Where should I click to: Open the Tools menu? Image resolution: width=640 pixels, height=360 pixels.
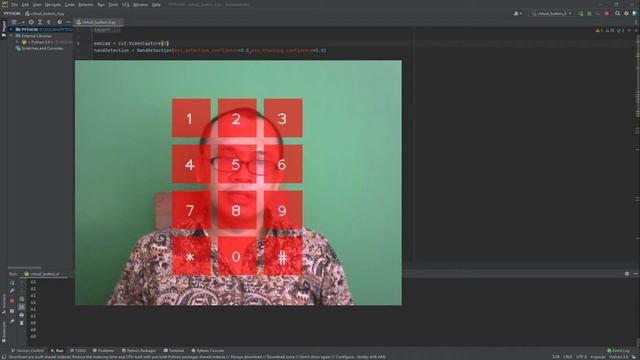113,4
